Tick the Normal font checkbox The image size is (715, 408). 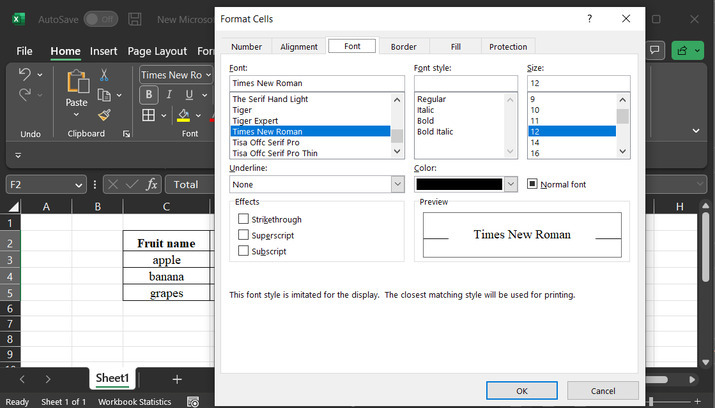click(x=533, y=184)
